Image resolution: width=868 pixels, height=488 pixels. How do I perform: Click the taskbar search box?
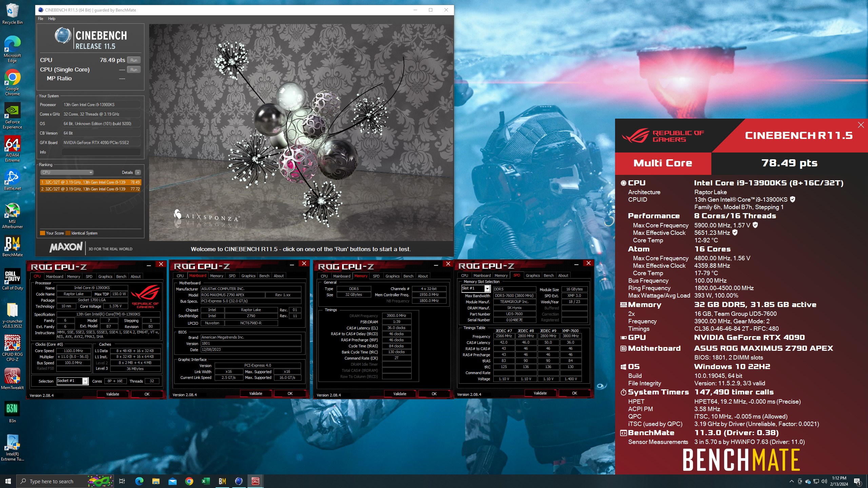coord(64,481)
